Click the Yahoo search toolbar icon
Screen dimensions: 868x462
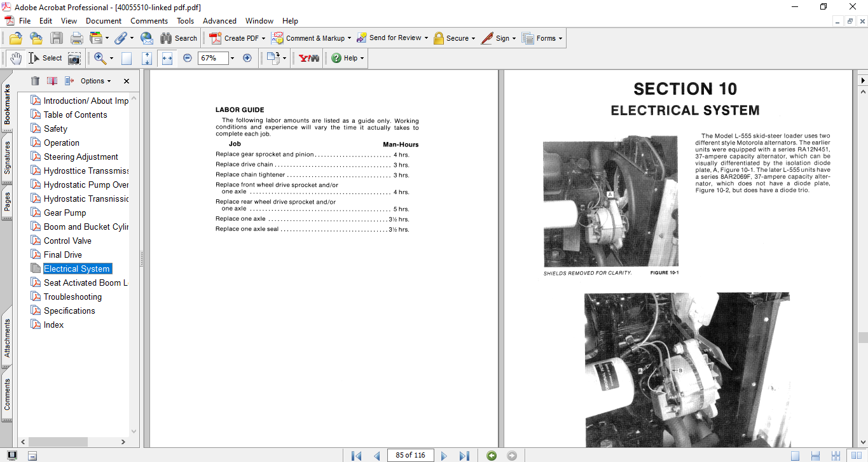point(309,58)
